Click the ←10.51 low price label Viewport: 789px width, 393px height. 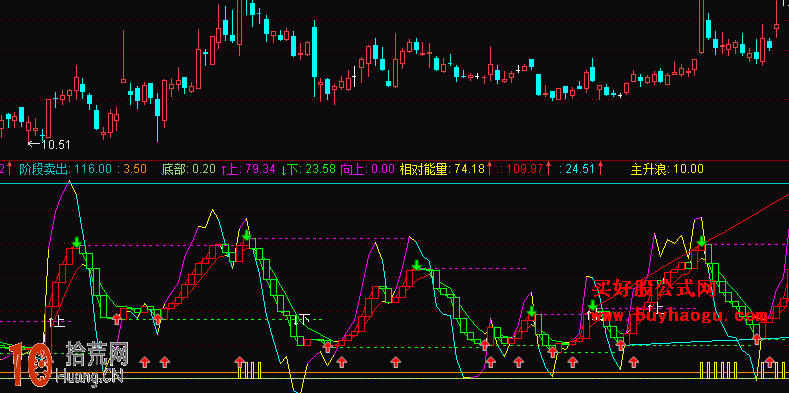tap(49, 145)
